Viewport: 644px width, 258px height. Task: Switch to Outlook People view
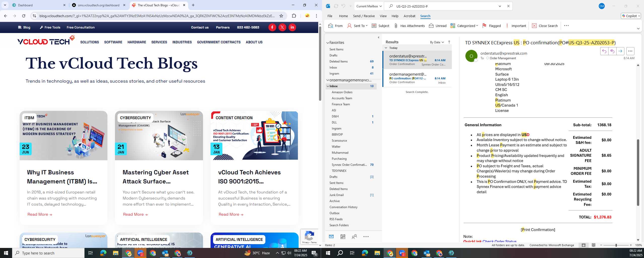[354, 237]
